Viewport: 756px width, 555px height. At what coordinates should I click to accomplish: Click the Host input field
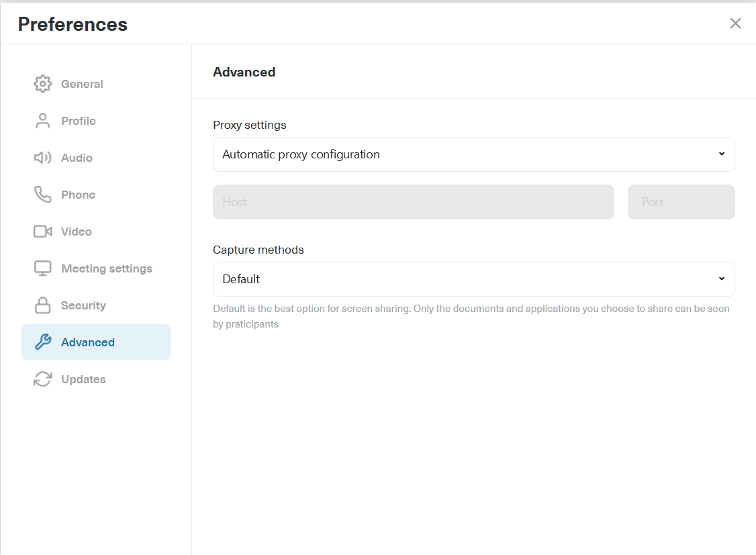pyautogui.click(x=413, y=201)
